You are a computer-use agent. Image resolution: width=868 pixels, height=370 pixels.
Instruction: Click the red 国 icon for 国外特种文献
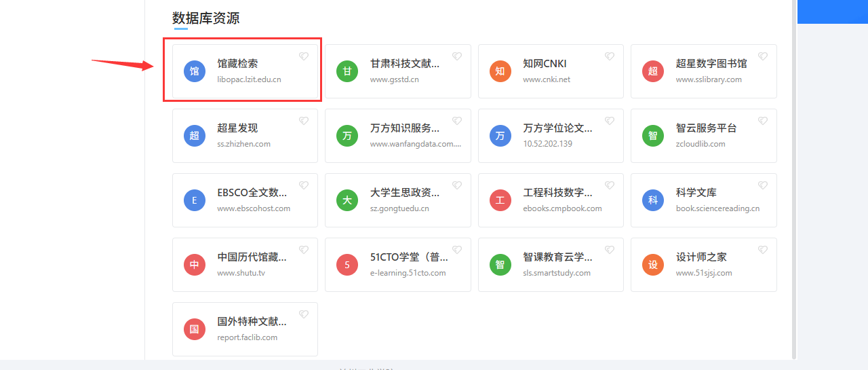pyautogui.click(x=195, y=329)
